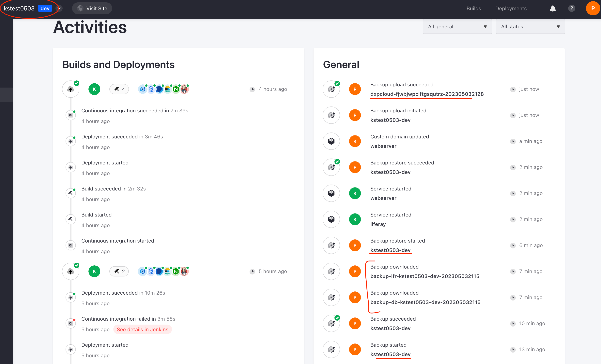
Task: Click service box icon beside Custom domain updated
Action: 331,141
